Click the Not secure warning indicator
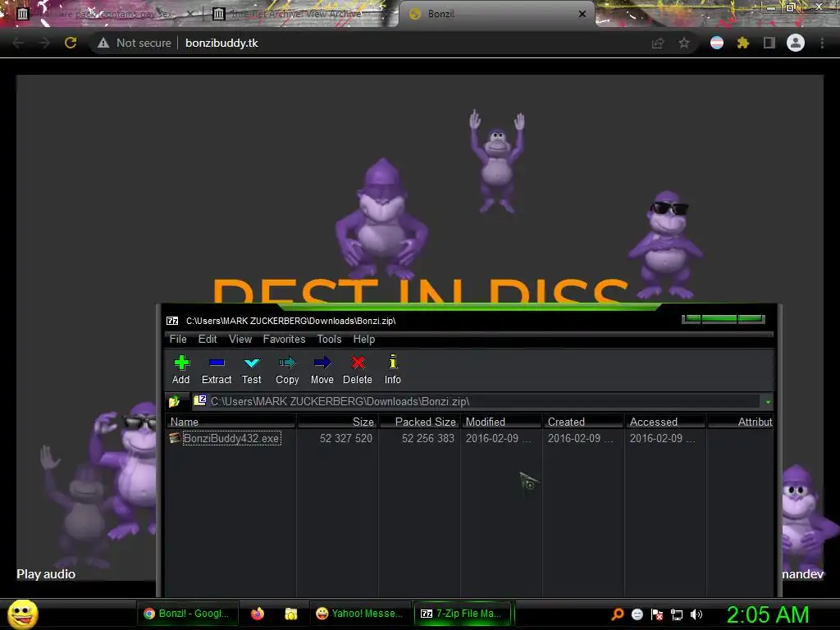 [x=135, y=43]
